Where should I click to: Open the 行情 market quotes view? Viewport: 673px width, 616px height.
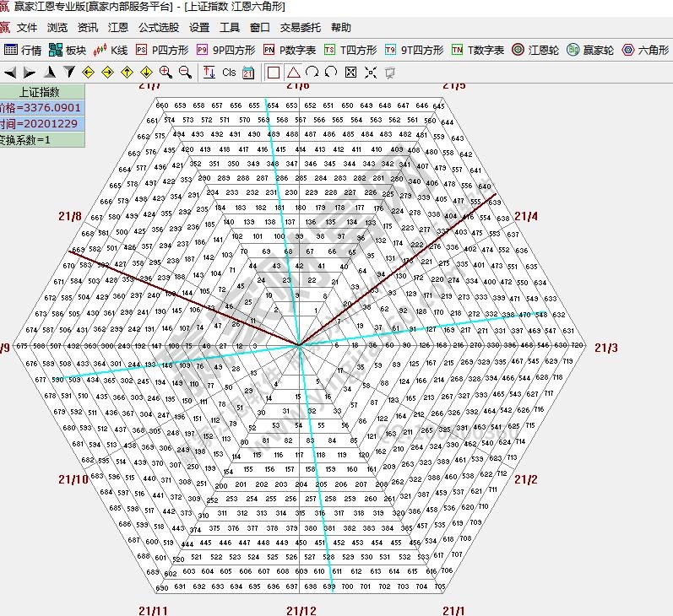pyautogui.click(x=23, y=51)
